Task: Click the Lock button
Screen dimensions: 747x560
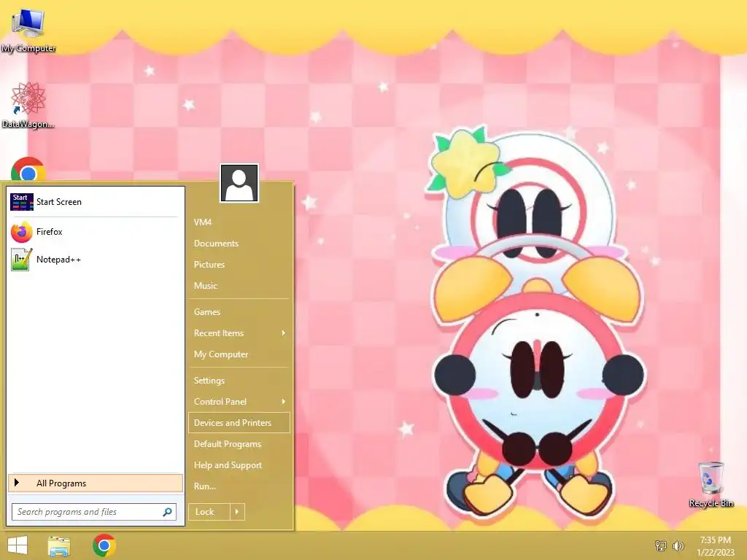Action: click(209, 512)
